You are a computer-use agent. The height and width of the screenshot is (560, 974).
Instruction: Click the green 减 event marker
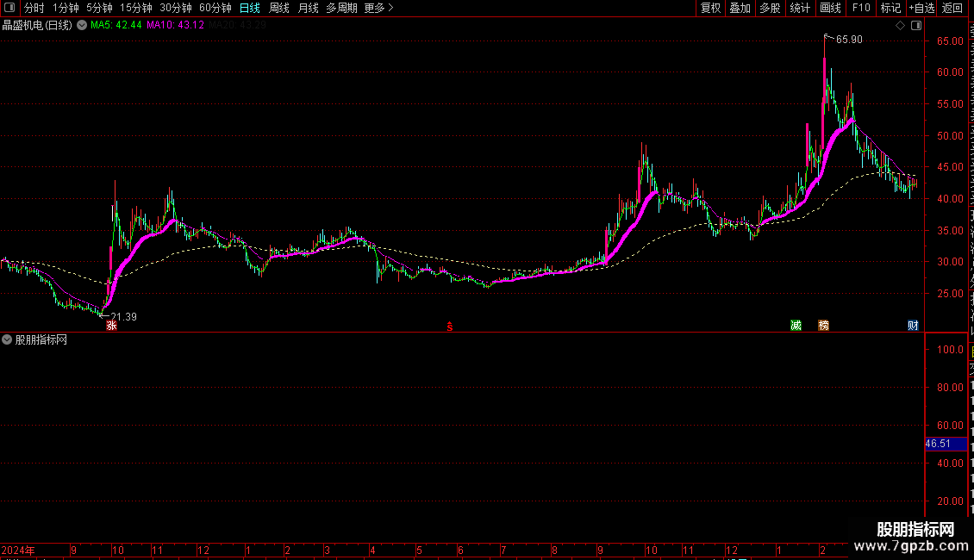(x=796, y=326)
